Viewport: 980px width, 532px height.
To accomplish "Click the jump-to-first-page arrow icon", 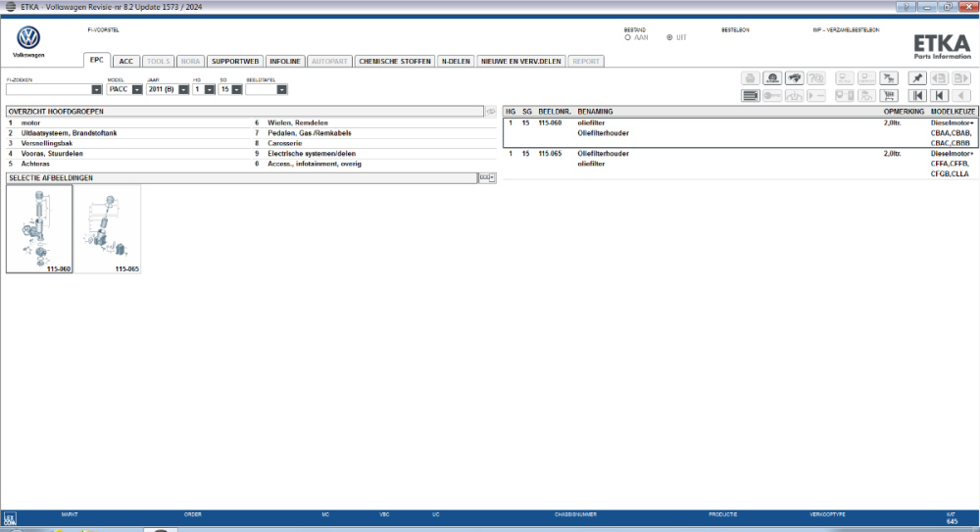I will coord(917,96).
